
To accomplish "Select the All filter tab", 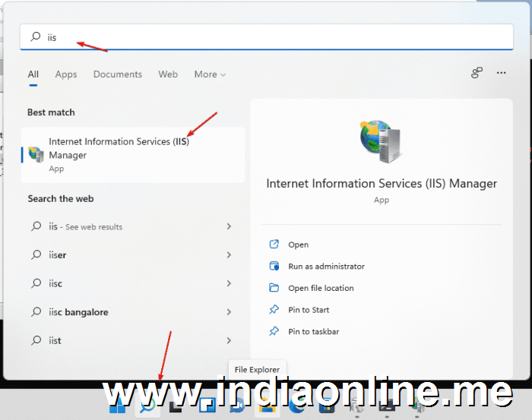I will pyautogui.click(x=33, y=74).
